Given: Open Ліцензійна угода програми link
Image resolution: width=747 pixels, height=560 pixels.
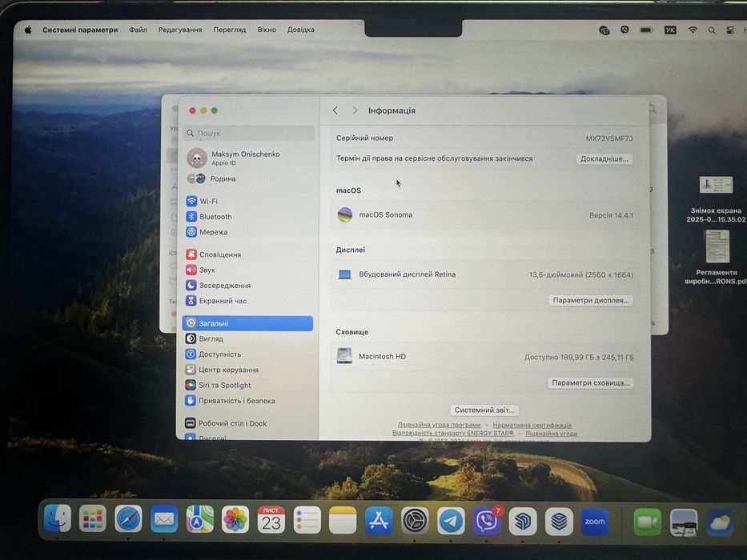Looking at the screenshot, I should 439,424.
